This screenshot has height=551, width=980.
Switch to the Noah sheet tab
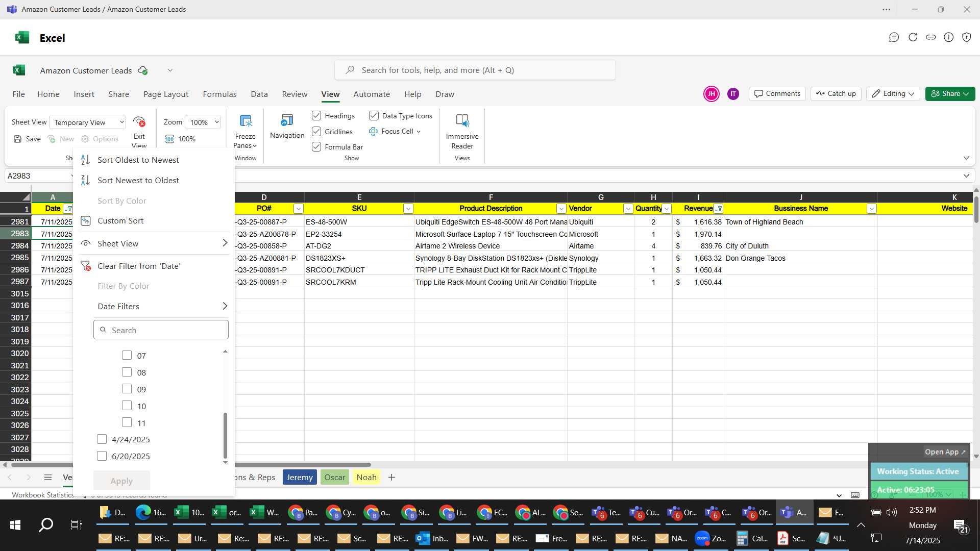point(366,477)
